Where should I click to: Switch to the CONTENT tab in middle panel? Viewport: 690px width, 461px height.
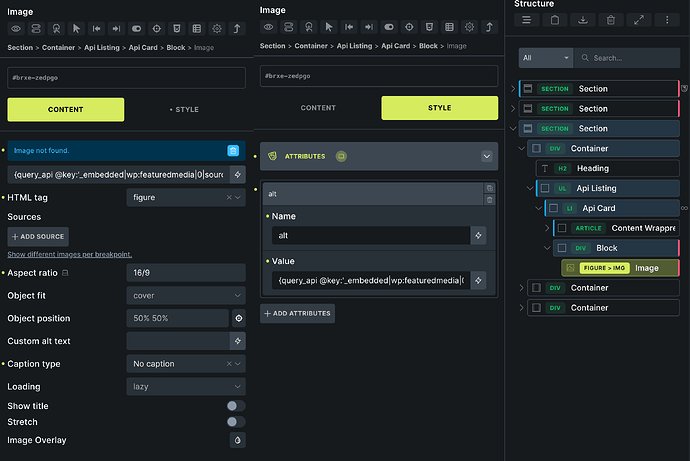(x=318, y=108)
